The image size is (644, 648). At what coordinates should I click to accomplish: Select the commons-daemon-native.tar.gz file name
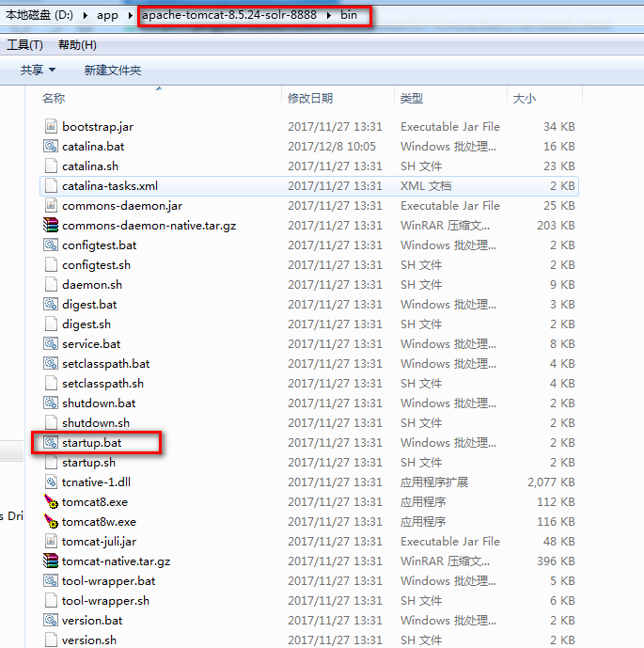(149, 225)
